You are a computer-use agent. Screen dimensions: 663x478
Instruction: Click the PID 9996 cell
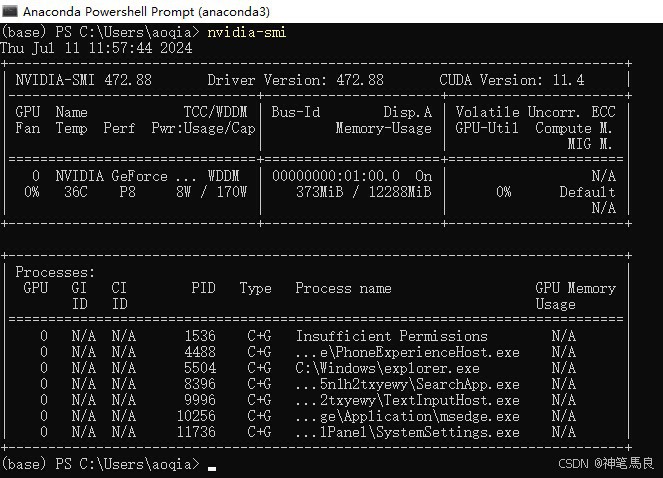[200, 400]
